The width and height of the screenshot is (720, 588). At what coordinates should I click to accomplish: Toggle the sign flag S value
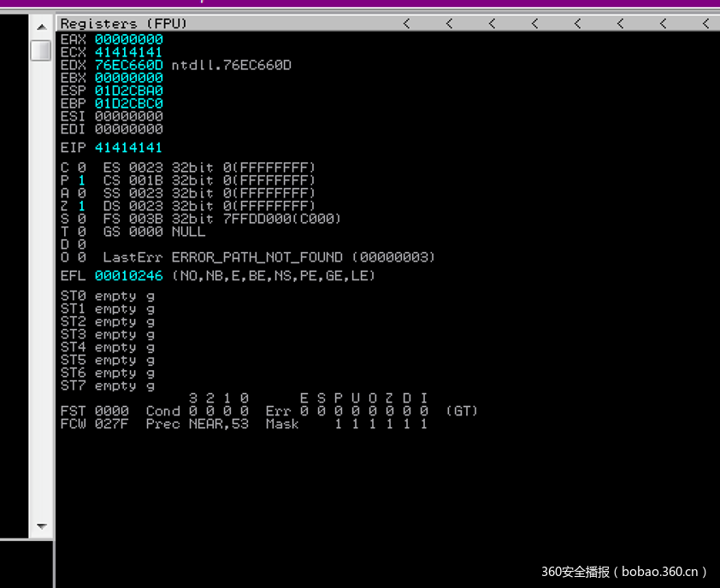point(81,219)
